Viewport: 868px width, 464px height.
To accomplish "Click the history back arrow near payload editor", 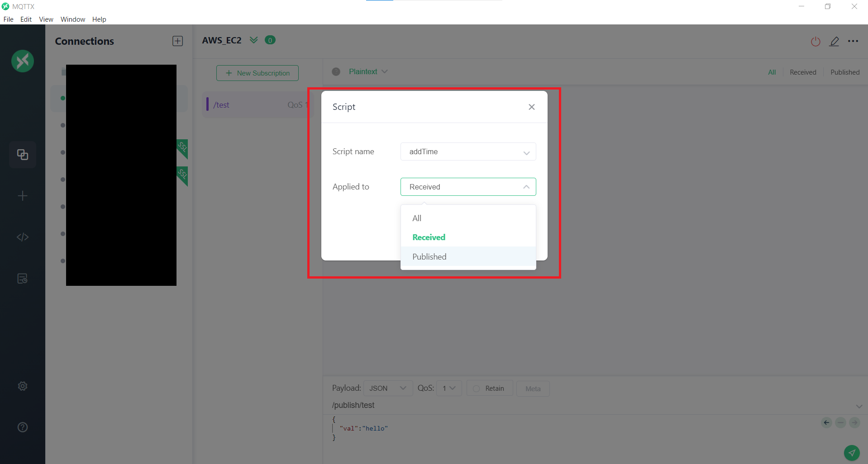I will pos(826,422).
